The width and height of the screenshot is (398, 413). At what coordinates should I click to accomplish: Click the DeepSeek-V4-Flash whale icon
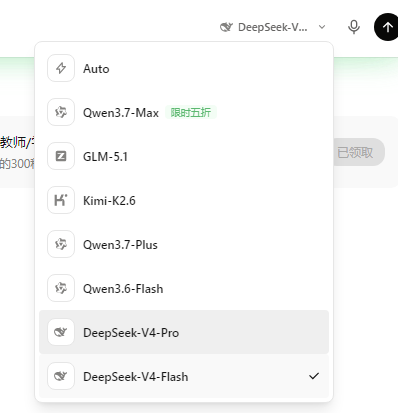(61, 376)
